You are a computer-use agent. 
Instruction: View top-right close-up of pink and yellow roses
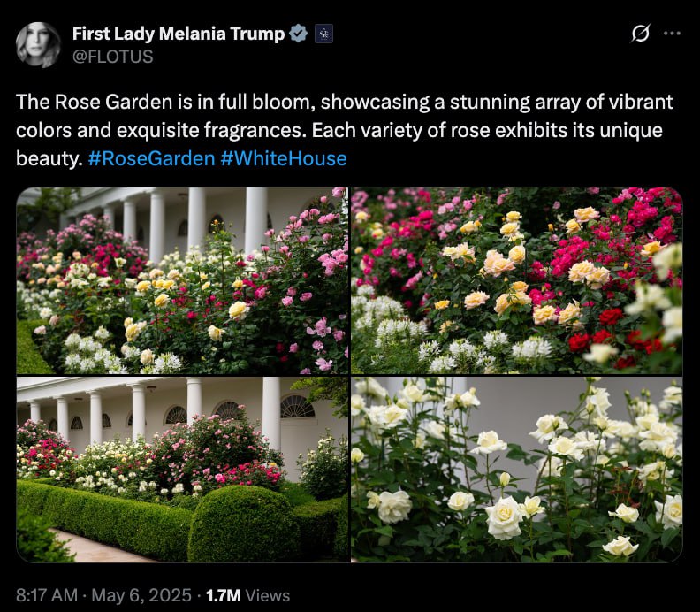tap(516, 280)
